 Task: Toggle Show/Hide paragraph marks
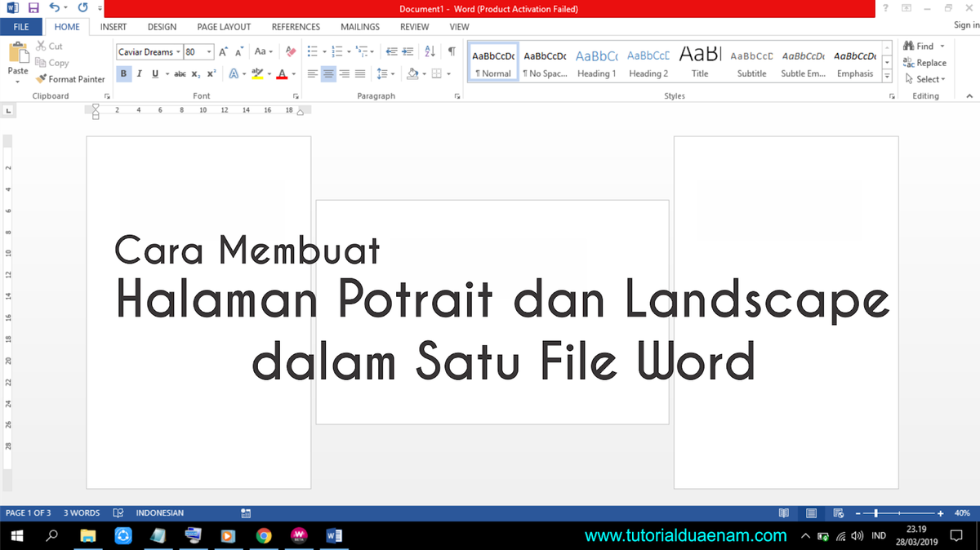pyautogui.click(x=452, y=51)
